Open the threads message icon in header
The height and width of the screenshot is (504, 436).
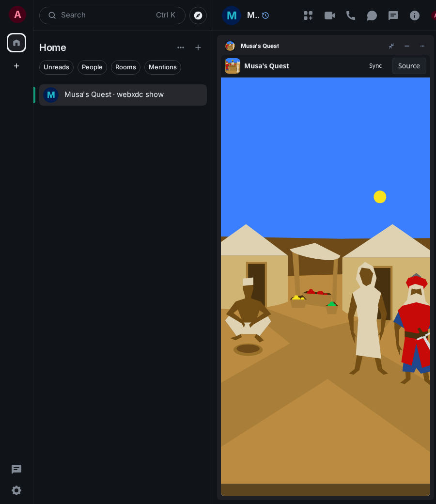click(393, 16)
